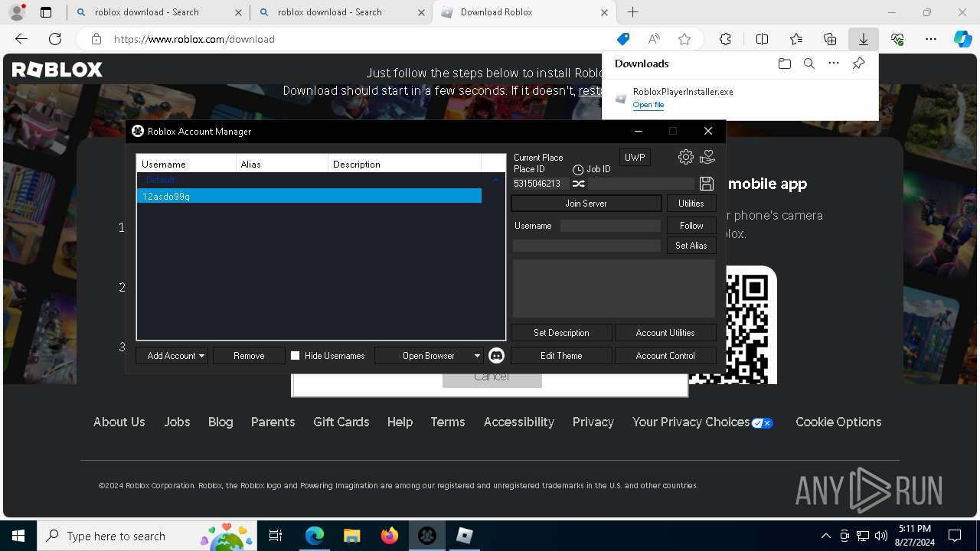Screen dimensions: 980x551
Task: Click the clock icon beside Job ID
Action: pos(578,169)
